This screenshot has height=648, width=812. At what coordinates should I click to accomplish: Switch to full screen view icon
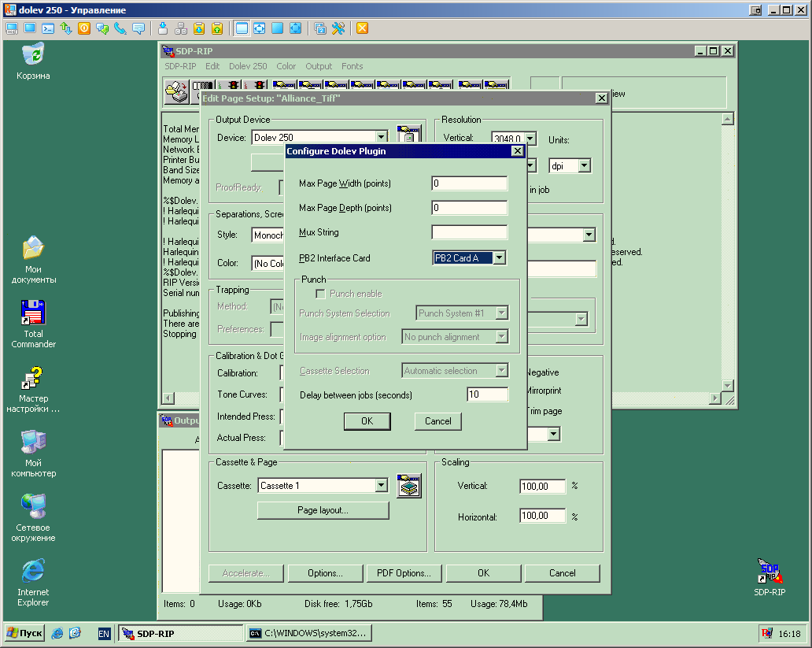278,28
